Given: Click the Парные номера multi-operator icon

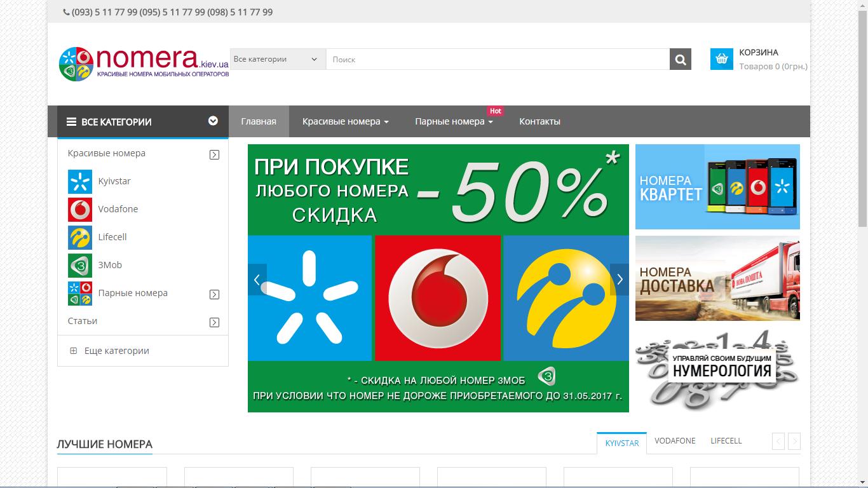Looking at the screenshot, I should [80, 294].
